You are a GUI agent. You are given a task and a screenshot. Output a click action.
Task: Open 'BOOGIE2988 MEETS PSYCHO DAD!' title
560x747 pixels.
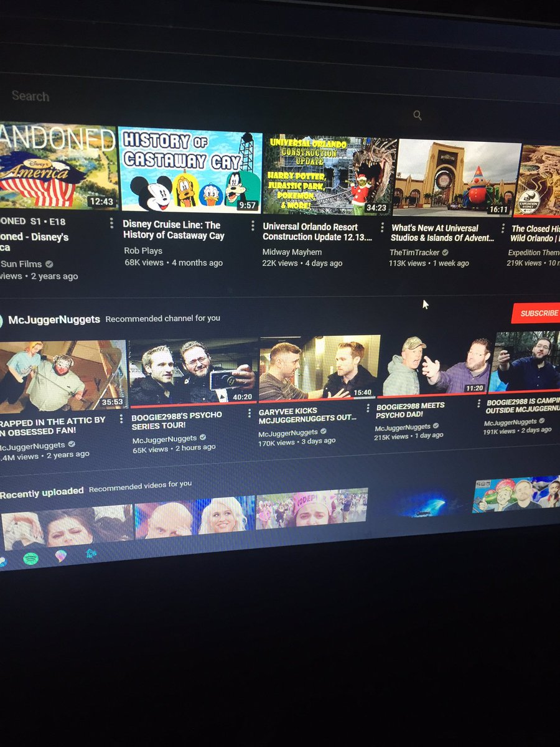[411, 410]
